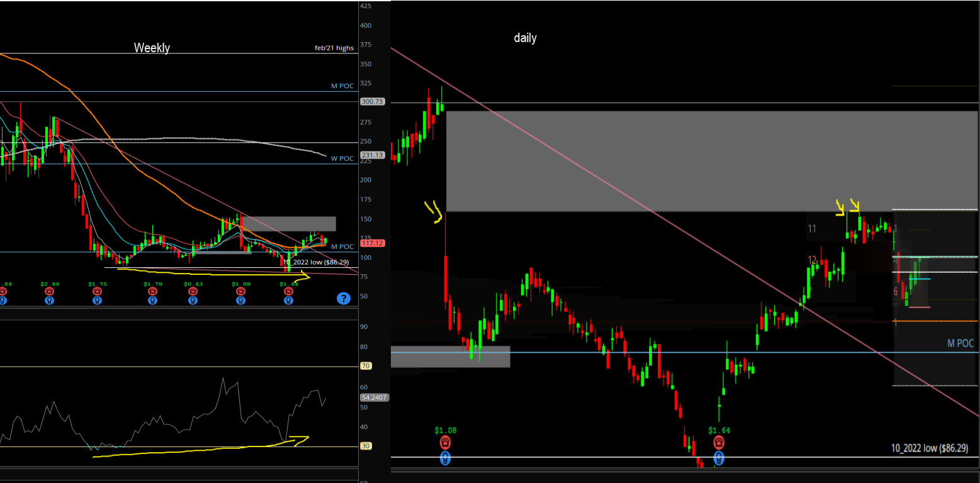Screen dimensions: 980x483
Task: Select the red 117.12 current price label
Action: [x=372, y=243]
